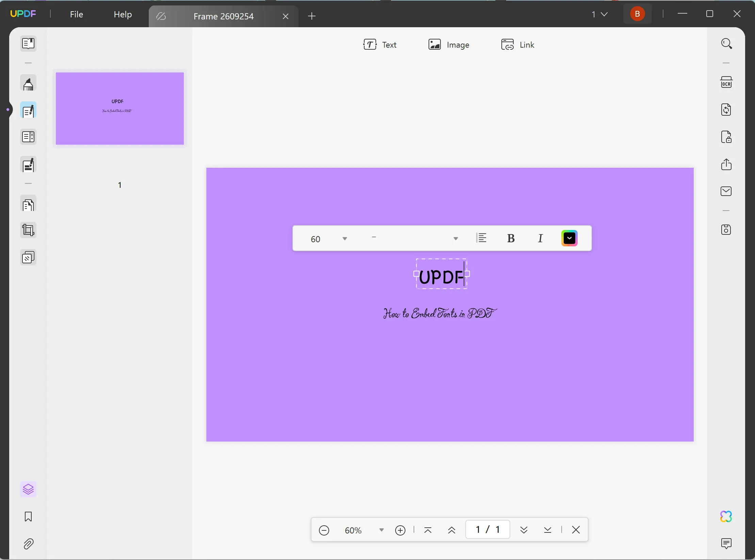Click the File menu item
This screenshot has width=755, height=560.
click(x=77, y=14)
